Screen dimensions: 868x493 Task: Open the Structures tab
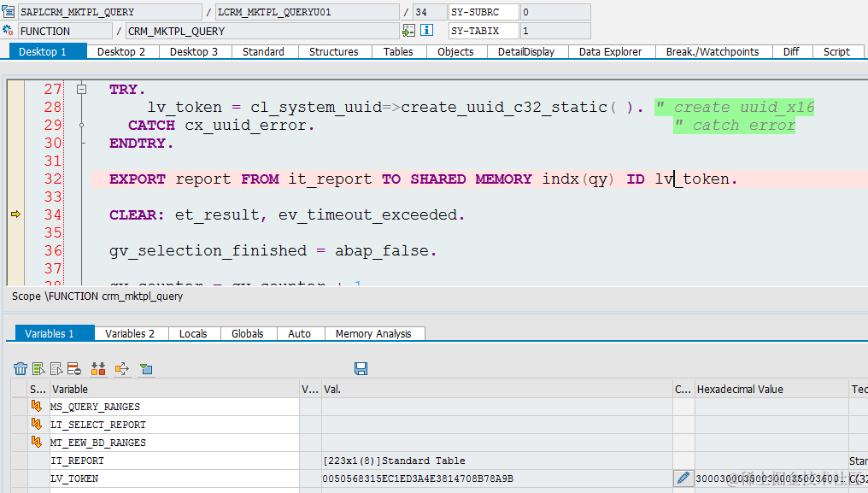334,51
